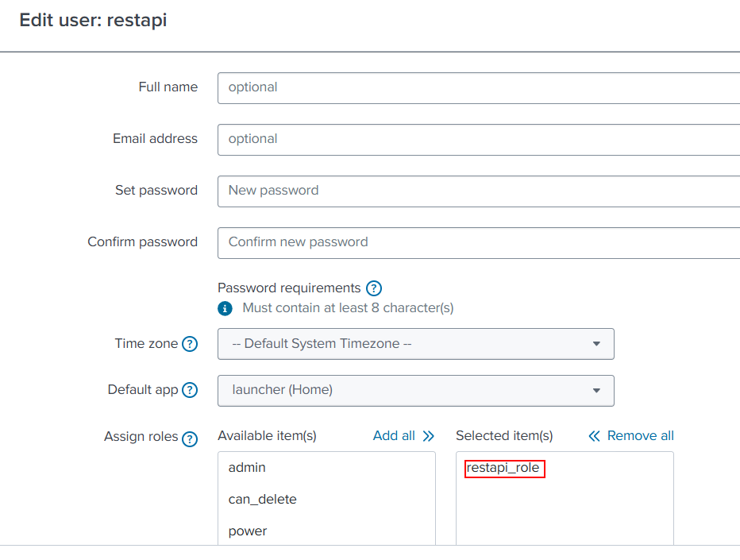Open the Default app dropdown
Viewport: 740px width, 560px height.
415,390
